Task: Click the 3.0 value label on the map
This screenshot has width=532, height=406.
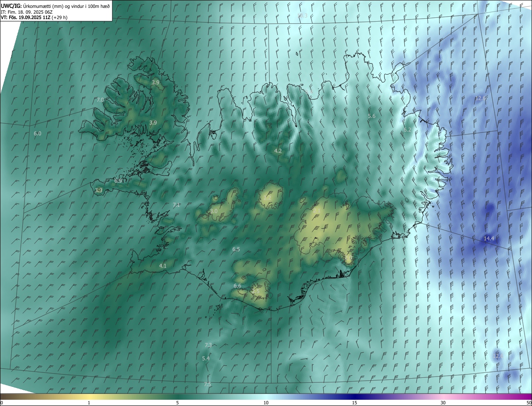Action: click(214, 211)
